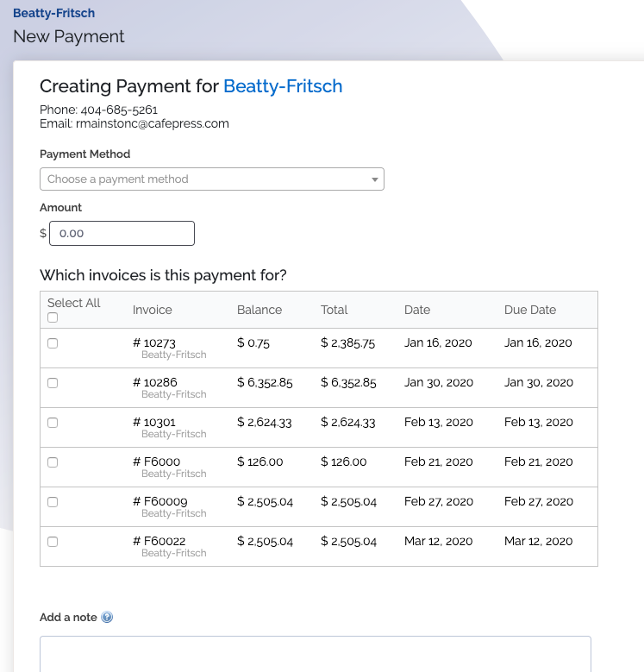Check invoice # F60022 checkbox
The image size is (644, 672).
coord(53,542)
